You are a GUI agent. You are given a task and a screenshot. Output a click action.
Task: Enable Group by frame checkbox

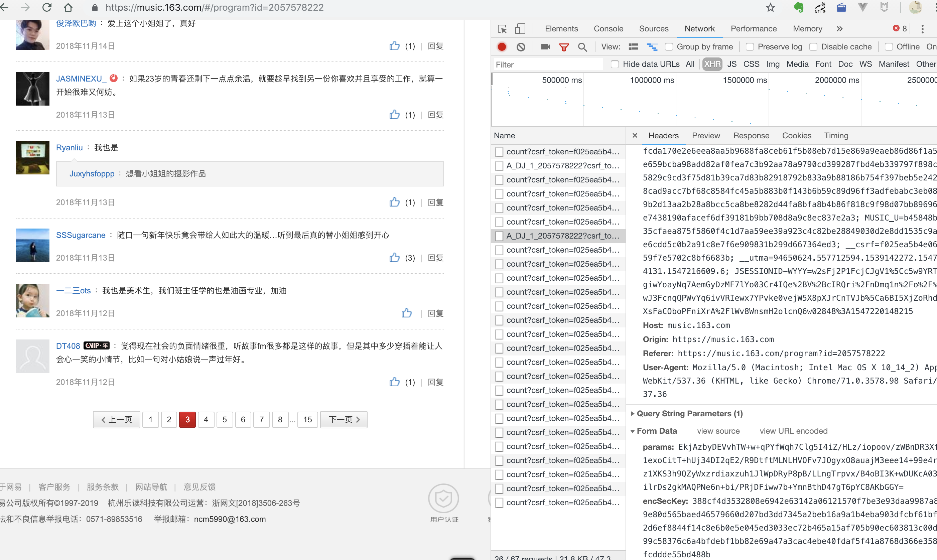click(x=669, y=47)
